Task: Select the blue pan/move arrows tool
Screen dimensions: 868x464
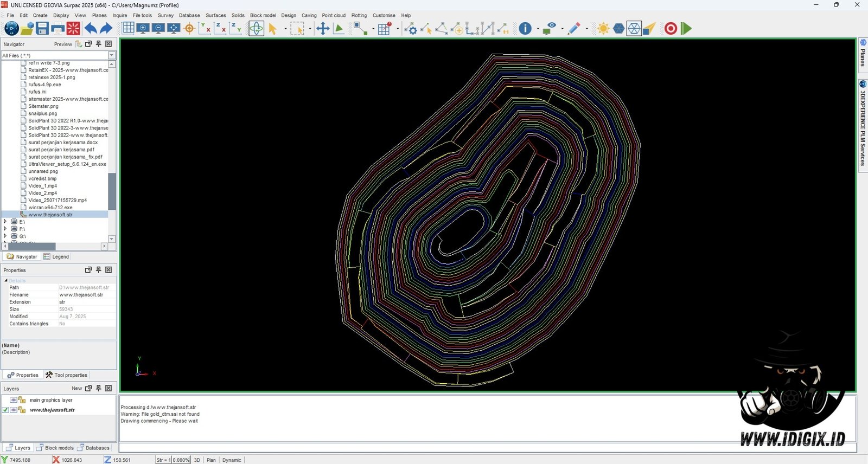Action: tap(323, 28)
